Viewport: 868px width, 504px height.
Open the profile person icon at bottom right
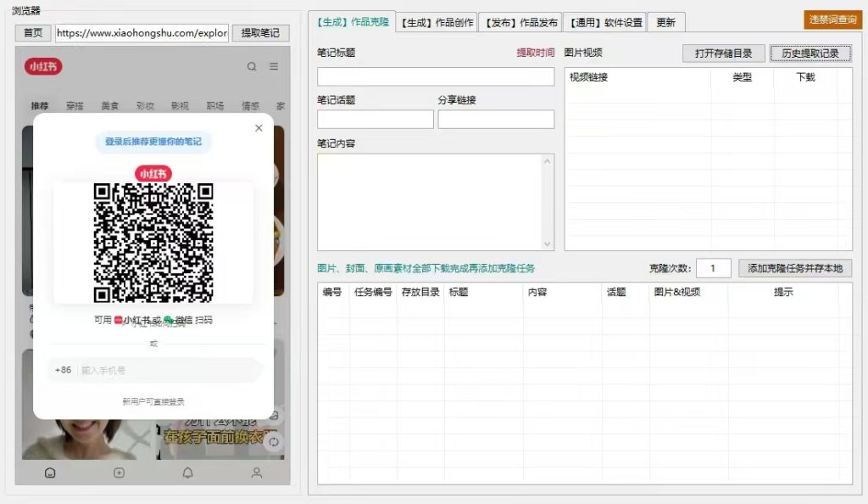click(257, 473)
